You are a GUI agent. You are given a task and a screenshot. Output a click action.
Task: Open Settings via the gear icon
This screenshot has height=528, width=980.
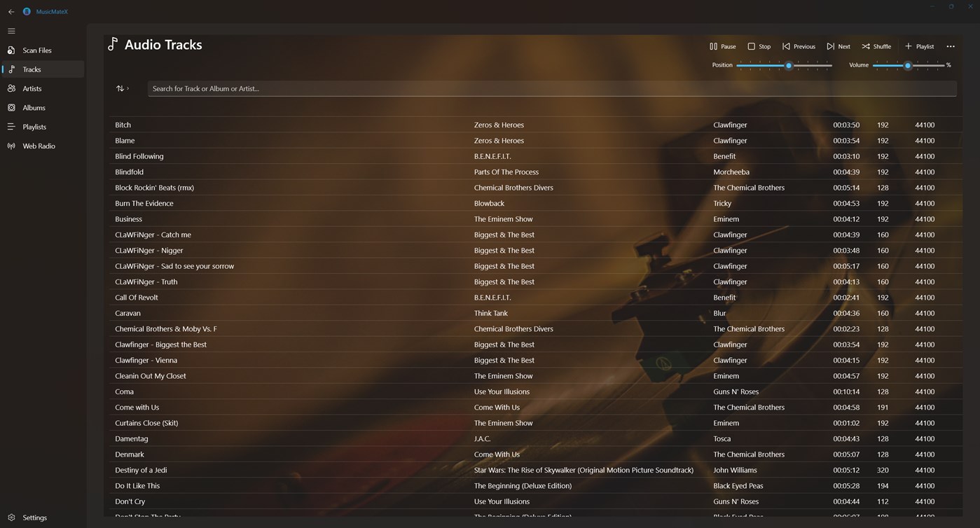click(12, 517)
